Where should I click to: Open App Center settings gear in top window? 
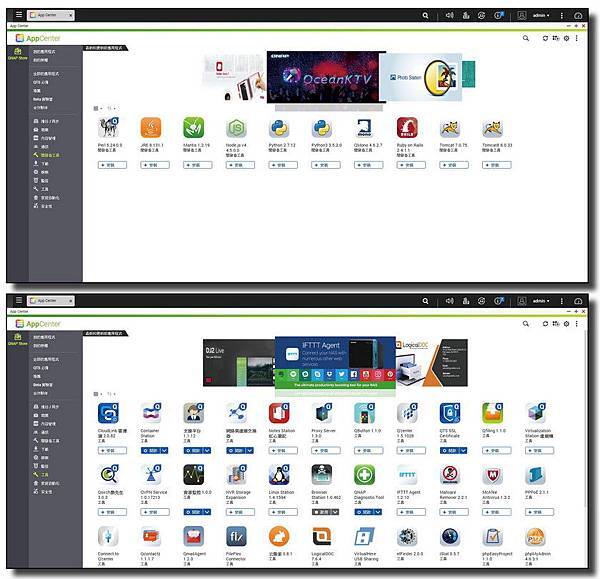[567, 38]
